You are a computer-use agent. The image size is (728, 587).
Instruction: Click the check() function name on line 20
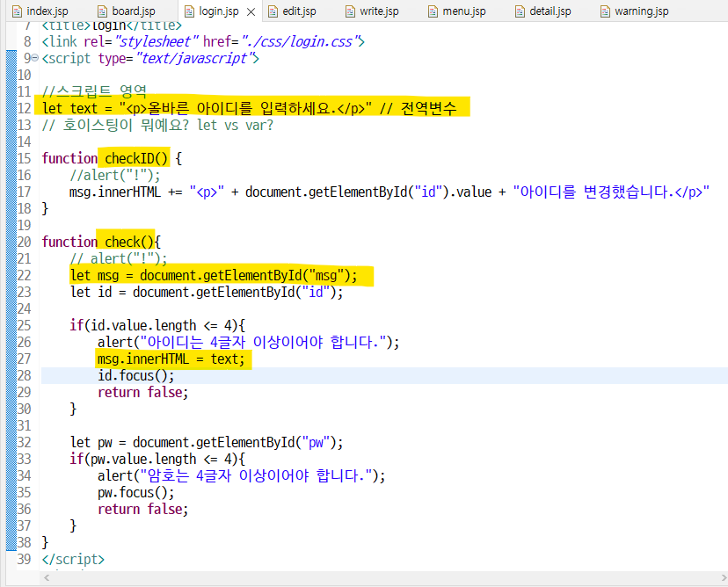pos(129,243)
